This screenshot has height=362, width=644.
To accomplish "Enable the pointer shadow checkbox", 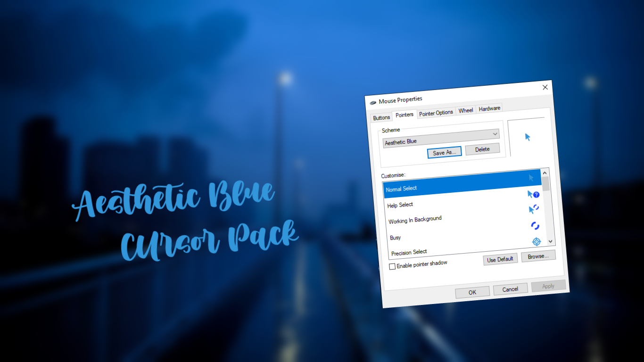I will pyautogui.click(x=392, y=266).
